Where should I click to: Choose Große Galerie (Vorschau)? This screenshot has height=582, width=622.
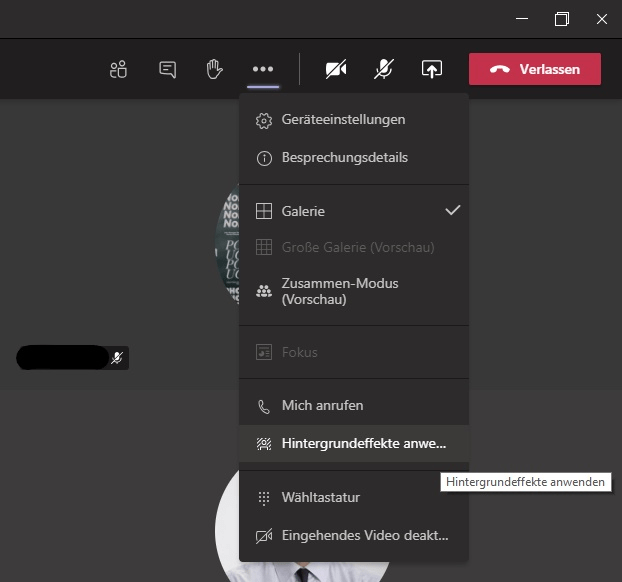click(x=354, y=247)
